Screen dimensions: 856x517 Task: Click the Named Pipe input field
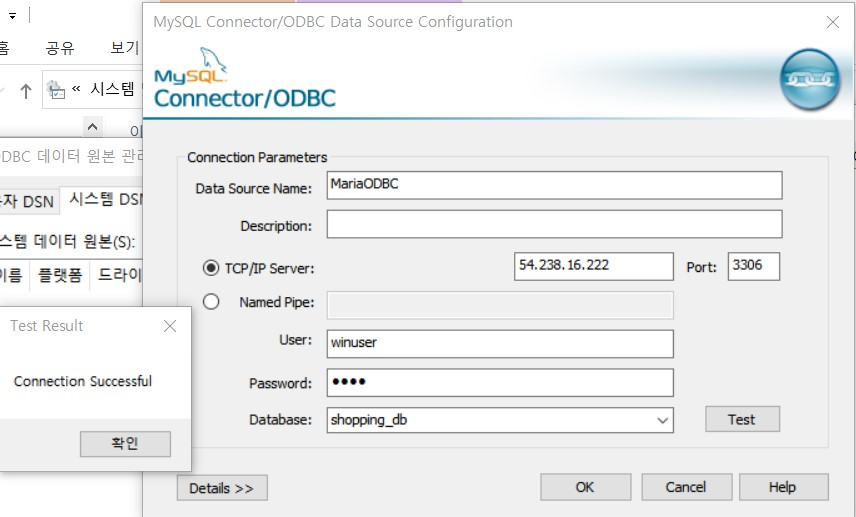(x=500, y=305)
